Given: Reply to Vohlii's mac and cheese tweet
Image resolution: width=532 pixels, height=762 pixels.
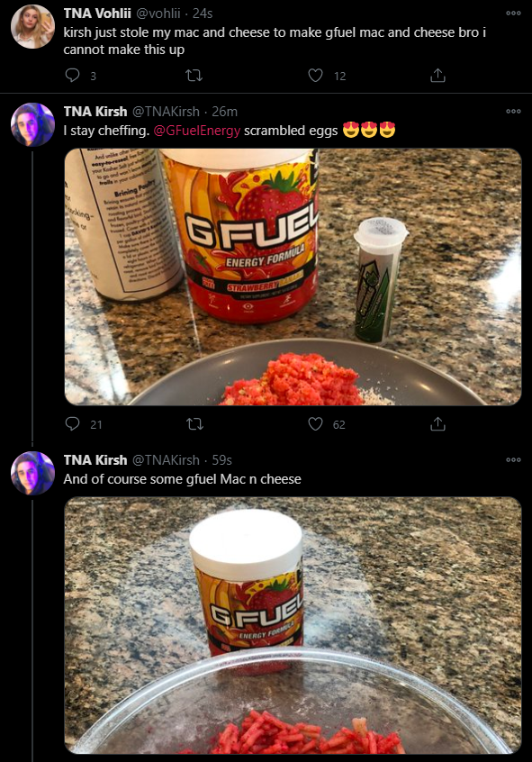Looking at the screenshot, I should pos(73,76).
